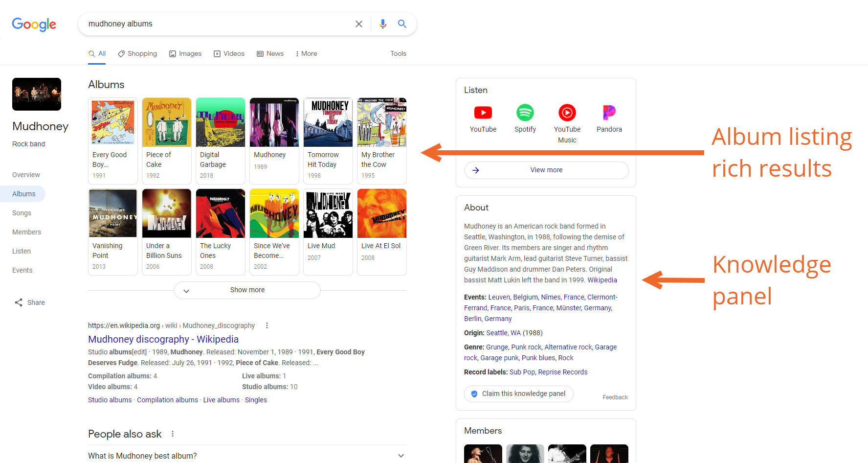The height and width of the screenshot is (463, 868).
Task: Open YouTube Music listen option
Action: [x=567, y=124]
